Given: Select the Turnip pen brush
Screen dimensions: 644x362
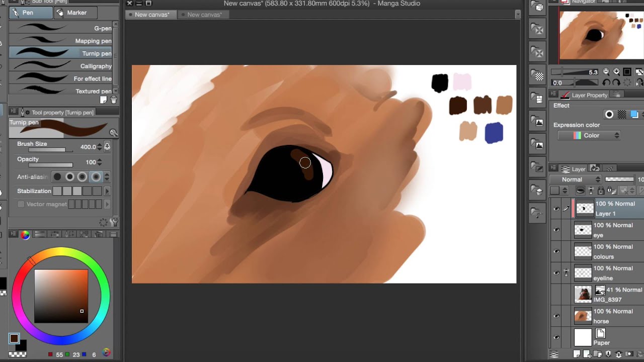Looking at the screenshot, I should coord(60,53).
